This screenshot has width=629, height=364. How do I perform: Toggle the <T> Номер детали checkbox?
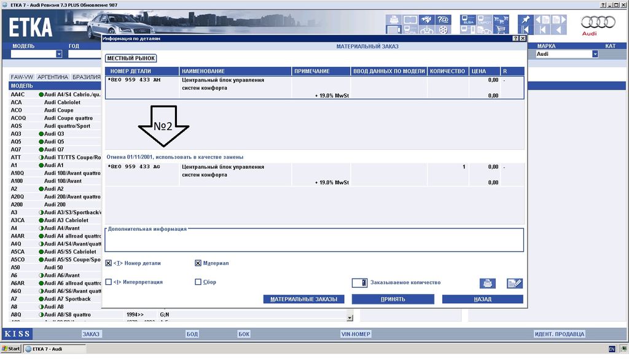click(x=108, y=263)
